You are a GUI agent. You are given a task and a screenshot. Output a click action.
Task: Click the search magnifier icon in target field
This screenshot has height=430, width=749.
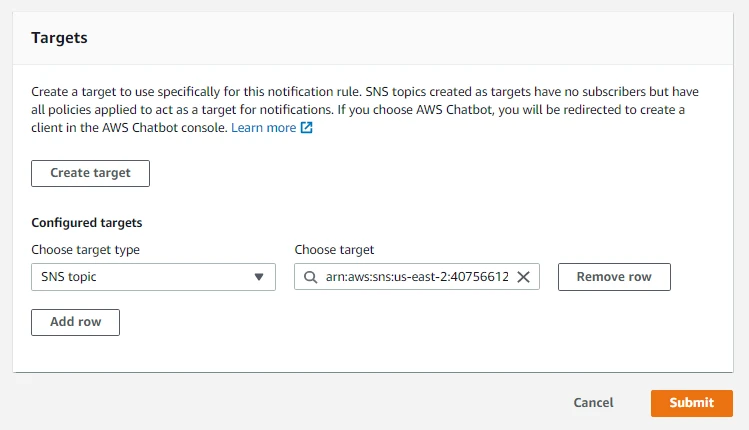310,277
